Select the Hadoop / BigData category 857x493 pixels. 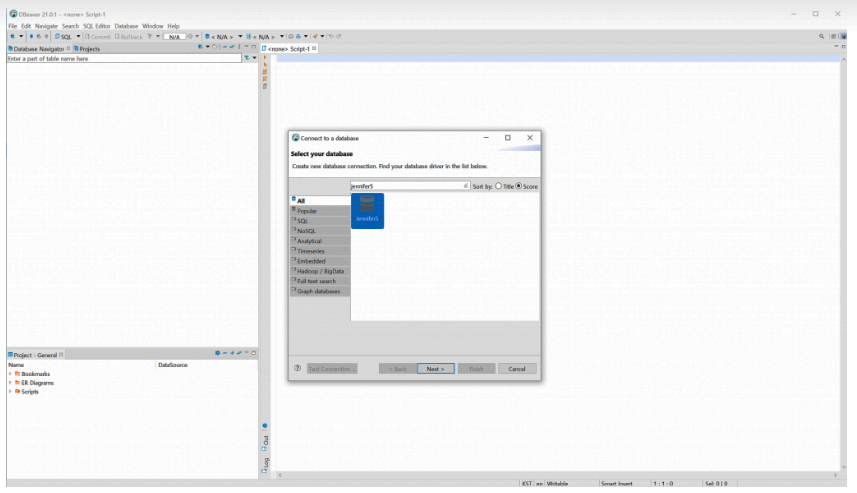(x=320, y=271)
